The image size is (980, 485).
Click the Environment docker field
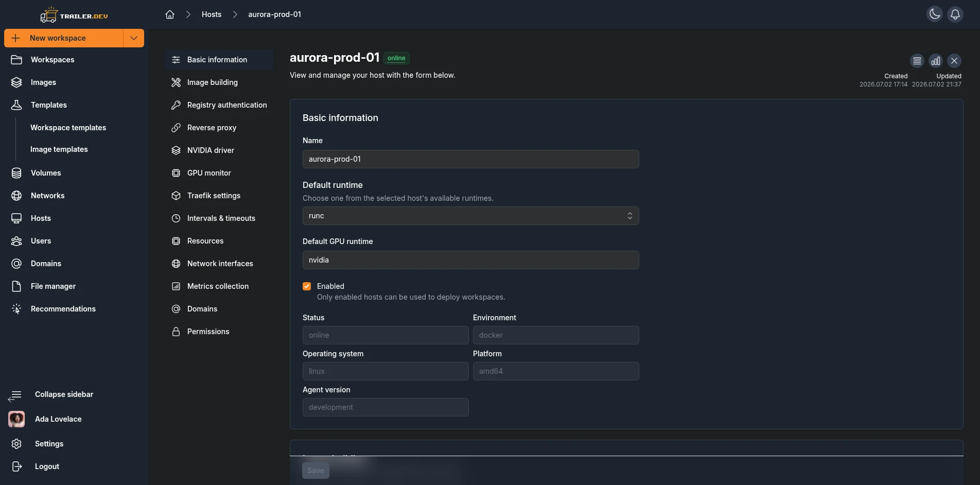(556, 335)
